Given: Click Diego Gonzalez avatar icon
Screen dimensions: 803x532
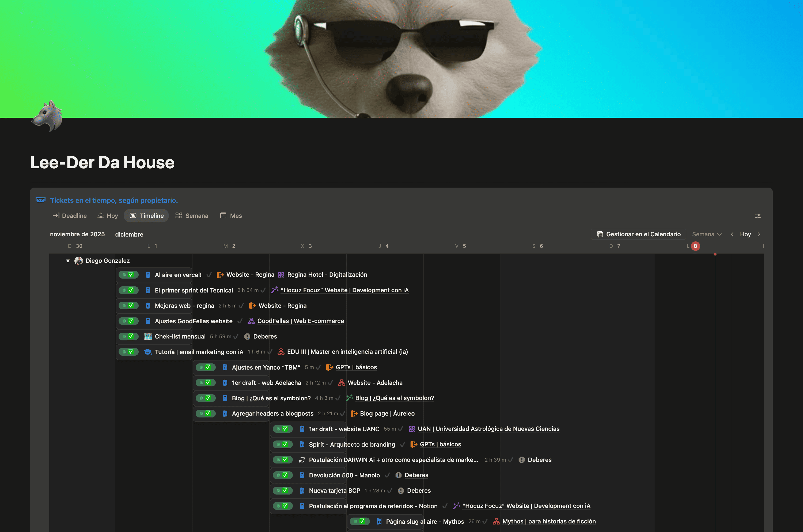Looking at the screenshot, I should [x=79, y=261].
